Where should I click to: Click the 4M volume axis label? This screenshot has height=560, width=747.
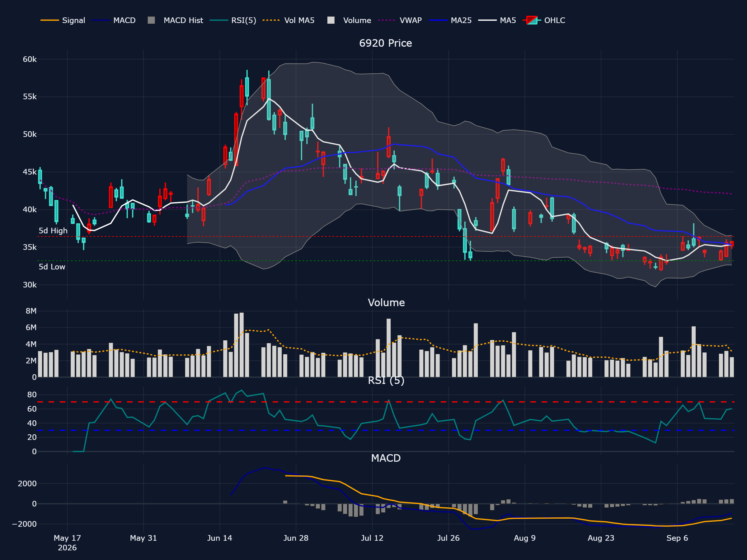tap(31, 344)
